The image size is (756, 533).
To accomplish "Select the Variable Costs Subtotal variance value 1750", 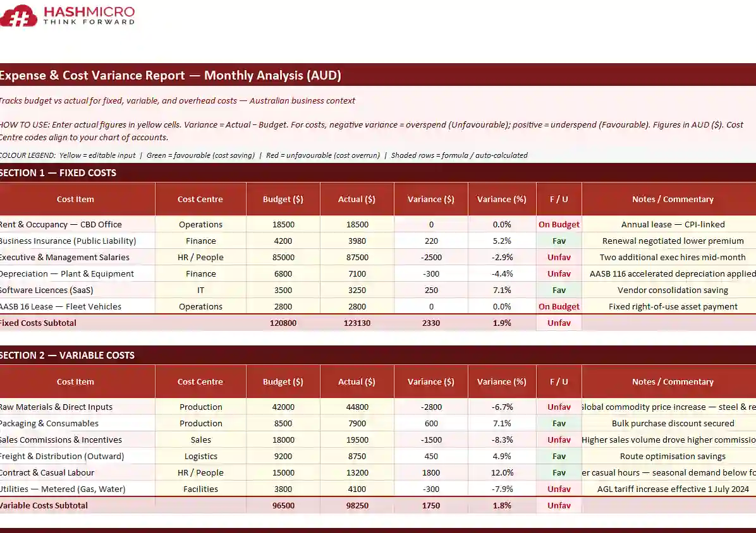I will [x=430, y=505].
